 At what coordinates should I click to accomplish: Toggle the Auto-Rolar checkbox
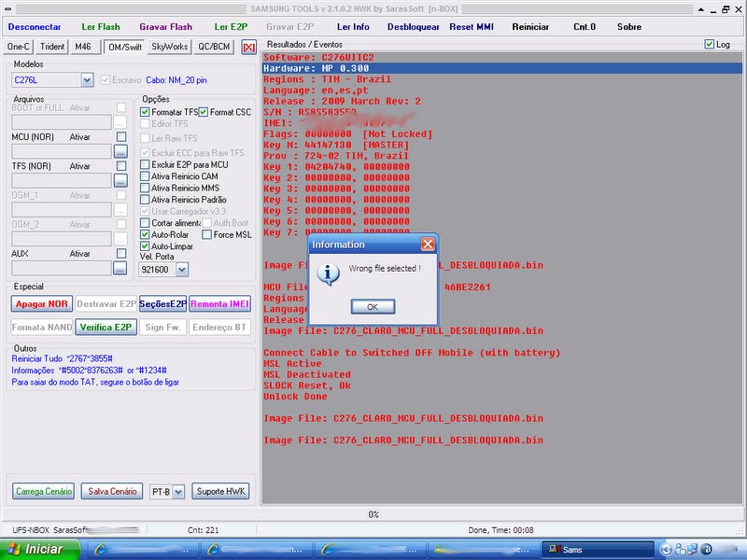145,235
